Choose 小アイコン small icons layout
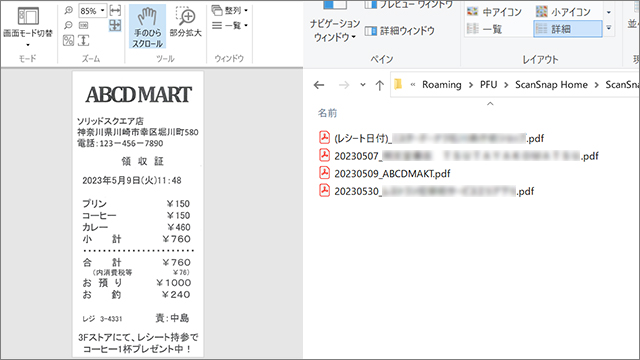The width and height of the screenshot is (640, 360). pyautogui.click(x=564, y=12)
